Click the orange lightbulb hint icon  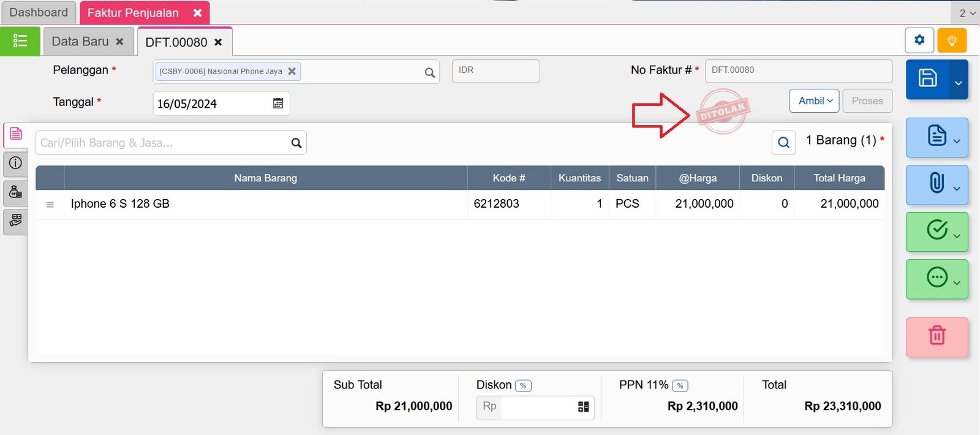[x=951, y=40]
